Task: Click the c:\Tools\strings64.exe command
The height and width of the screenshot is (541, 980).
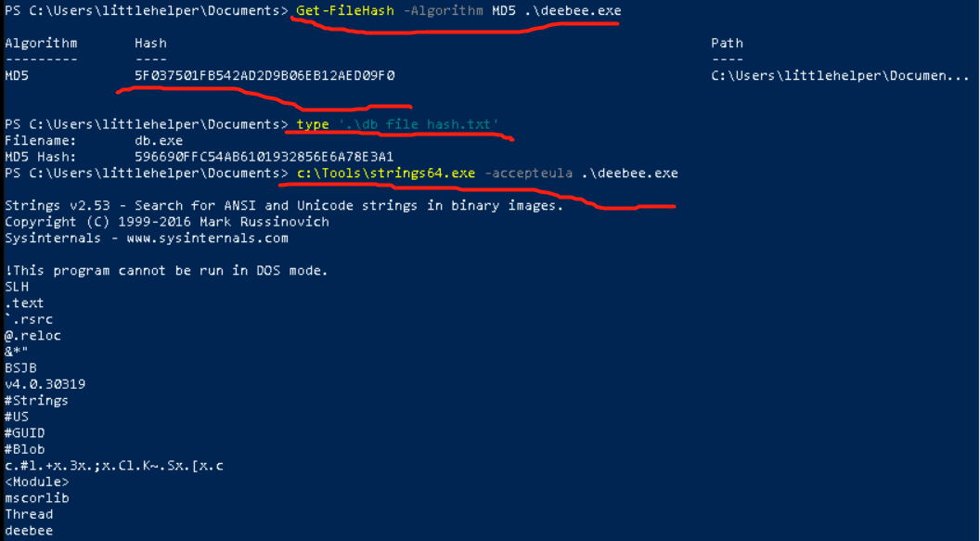Action: tap(385, 173)
